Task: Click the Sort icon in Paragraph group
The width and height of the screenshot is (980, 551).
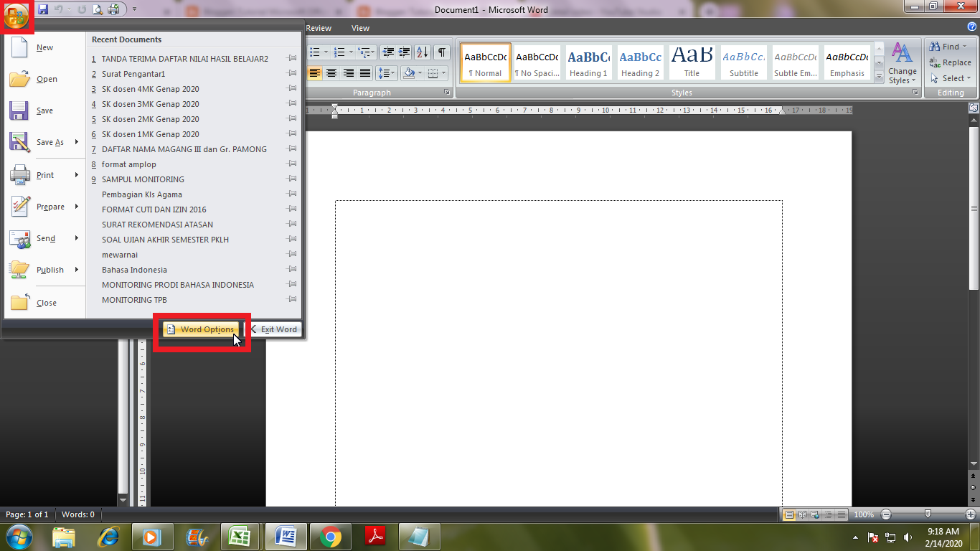Action: coord(423,52)
